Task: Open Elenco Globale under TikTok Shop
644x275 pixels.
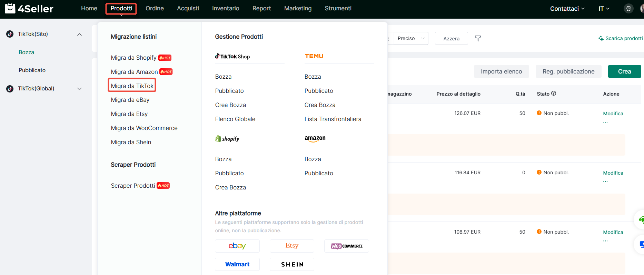Action: pyautogui.click(x=235, y=119)
